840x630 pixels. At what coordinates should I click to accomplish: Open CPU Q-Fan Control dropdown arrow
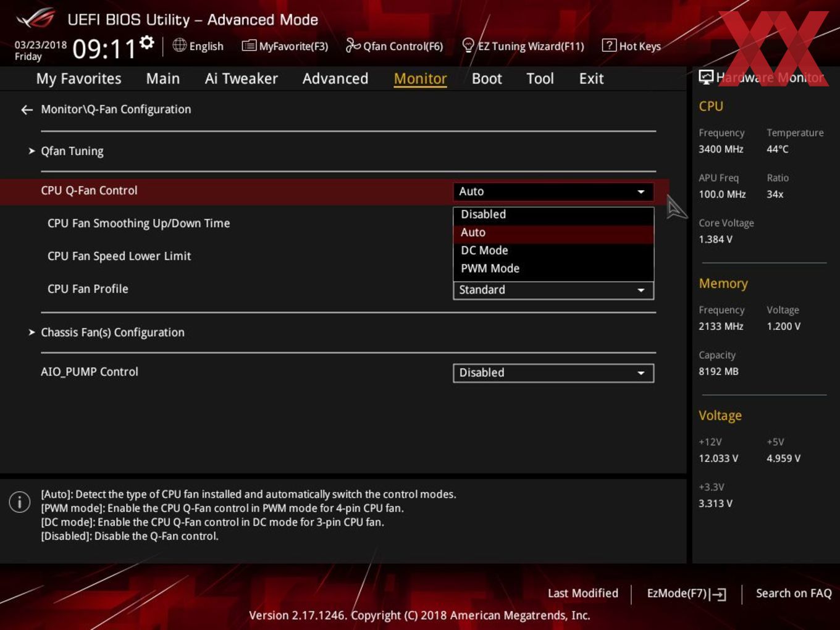[641, 192]
